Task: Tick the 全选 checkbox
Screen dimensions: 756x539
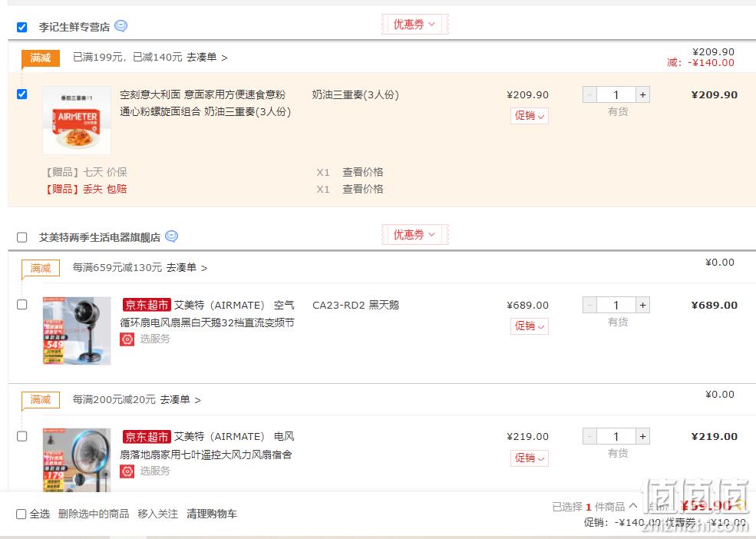Action: coord(21,514)
